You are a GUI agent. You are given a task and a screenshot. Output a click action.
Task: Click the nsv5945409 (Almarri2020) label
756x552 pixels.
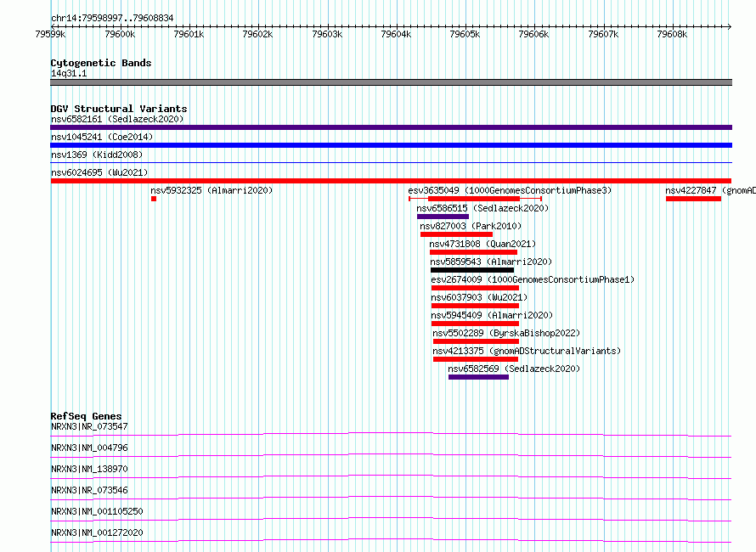[493, 315]
